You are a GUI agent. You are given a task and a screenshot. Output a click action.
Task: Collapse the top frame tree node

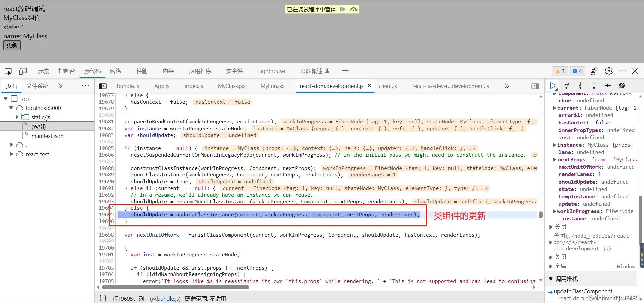point(6,99)
